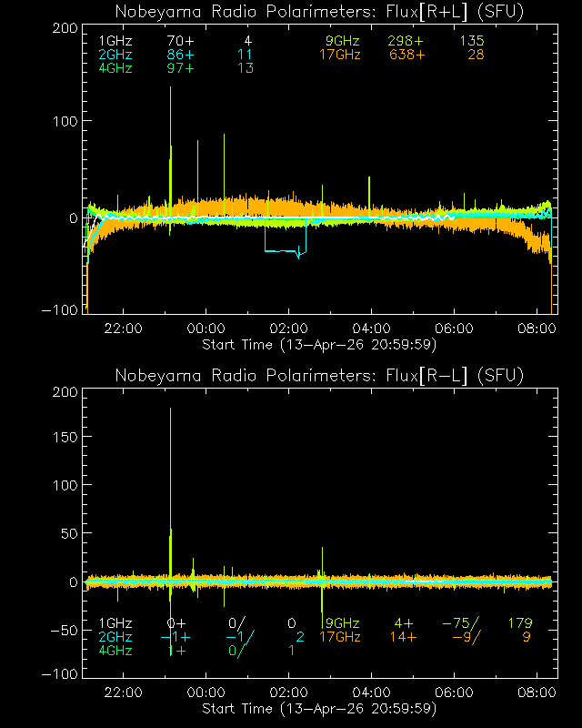Click the 22:00 tick on lower time axis
The width and height of the screenshot is (582, 728).
pyautogui.click(x=123, y=693)
